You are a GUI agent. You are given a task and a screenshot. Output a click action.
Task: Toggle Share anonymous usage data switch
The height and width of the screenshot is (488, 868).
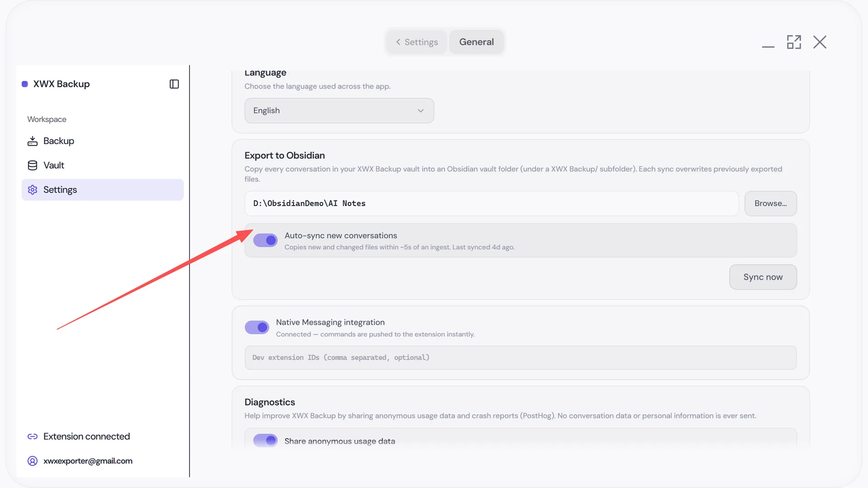pyautogui.click(x=265, y=440)
